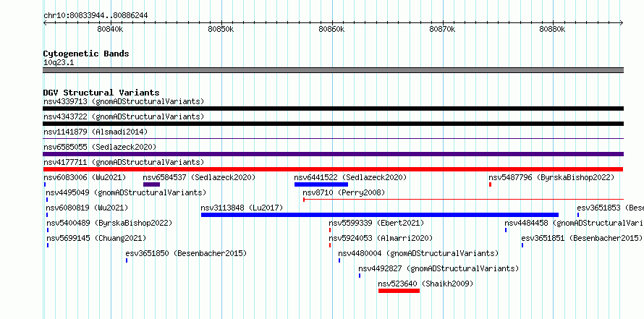Click the 80850k ruler tick label
This screenshot has height=319, width=644.
click(x=221, y=29)
